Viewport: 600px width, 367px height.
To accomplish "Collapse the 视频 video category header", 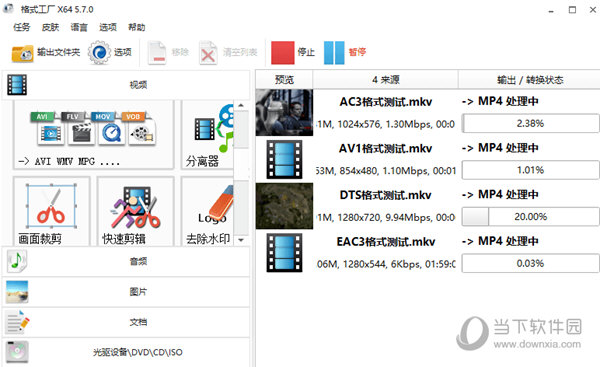I will [126, 85].
